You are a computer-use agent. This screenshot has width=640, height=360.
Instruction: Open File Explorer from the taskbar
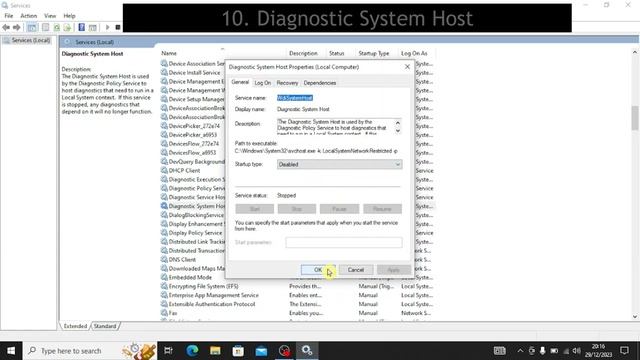(x=215, y=351)
